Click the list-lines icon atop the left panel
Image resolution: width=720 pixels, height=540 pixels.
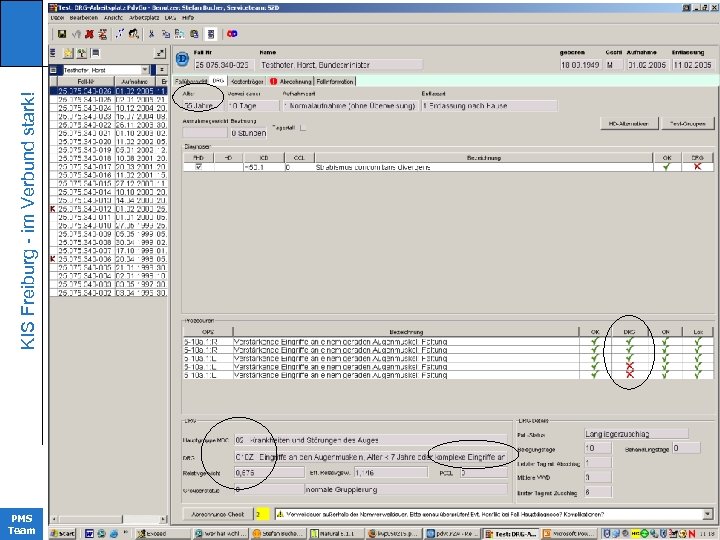click(53, 53)
